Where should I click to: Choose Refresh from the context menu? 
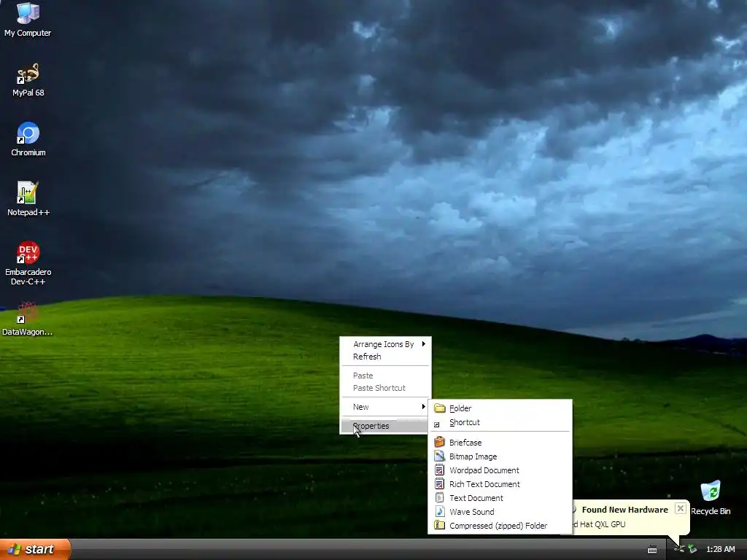[x=385, y=357]
